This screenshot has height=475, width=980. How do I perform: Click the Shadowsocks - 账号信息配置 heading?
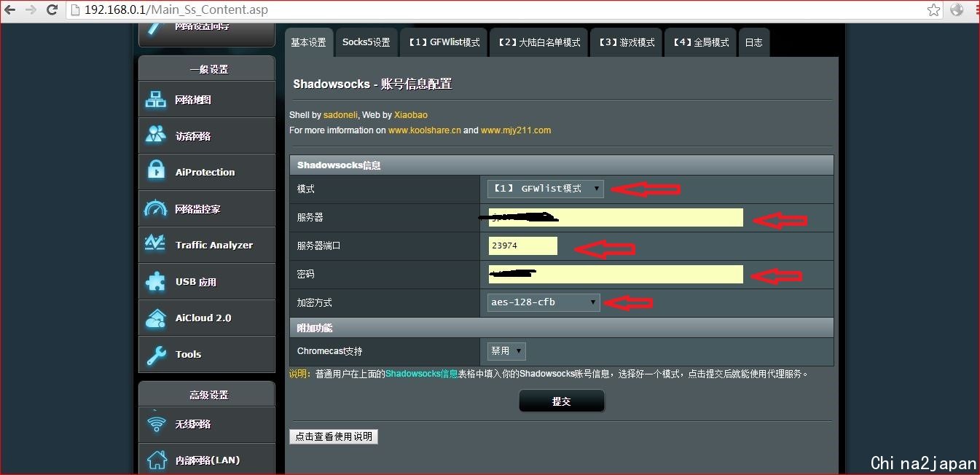[x=372, y=84]
